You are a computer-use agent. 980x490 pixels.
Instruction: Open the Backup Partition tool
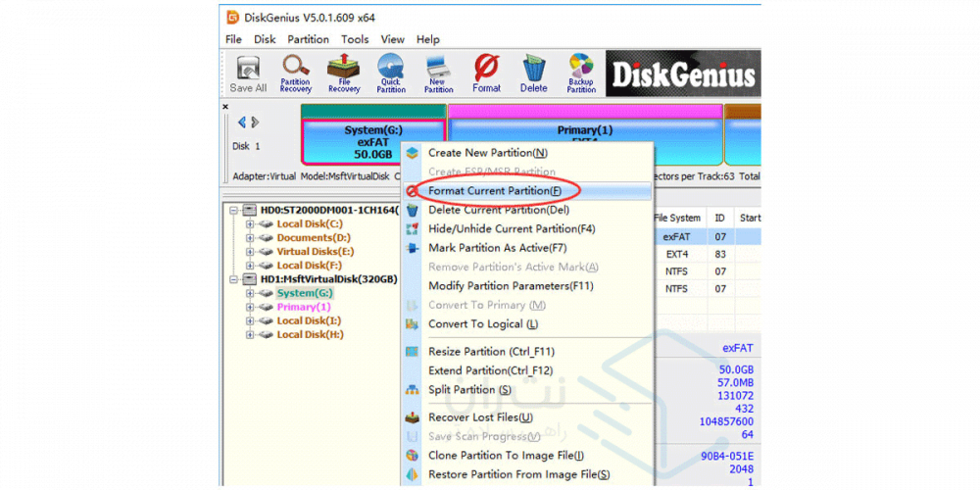tap(581, 73)
